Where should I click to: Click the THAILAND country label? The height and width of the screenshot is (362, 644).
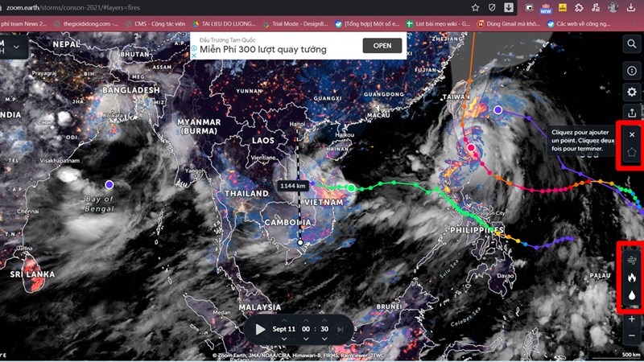pos(246,193)
